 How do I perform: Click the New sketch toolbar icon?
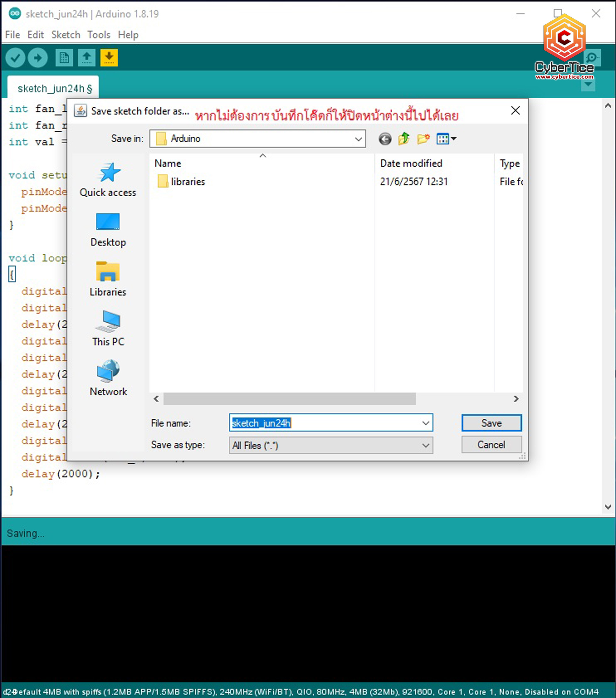(x=64, y=58)
